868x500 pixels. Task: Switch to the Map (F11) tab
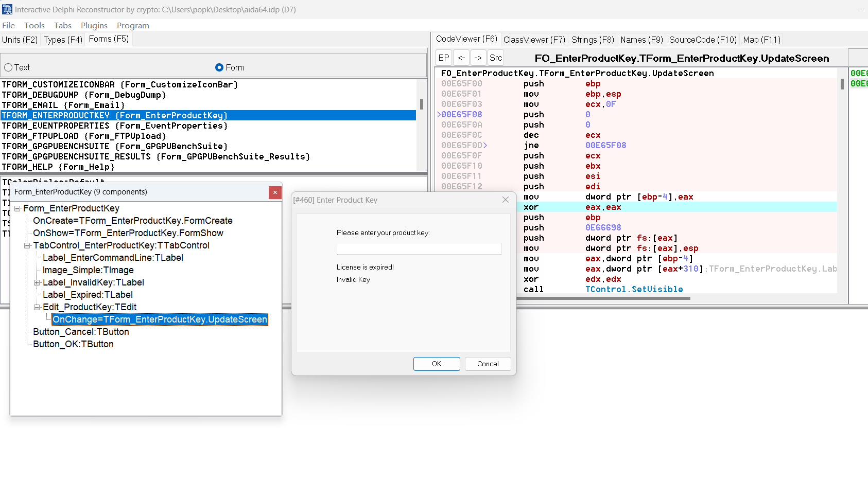click(x=762, y=40)
